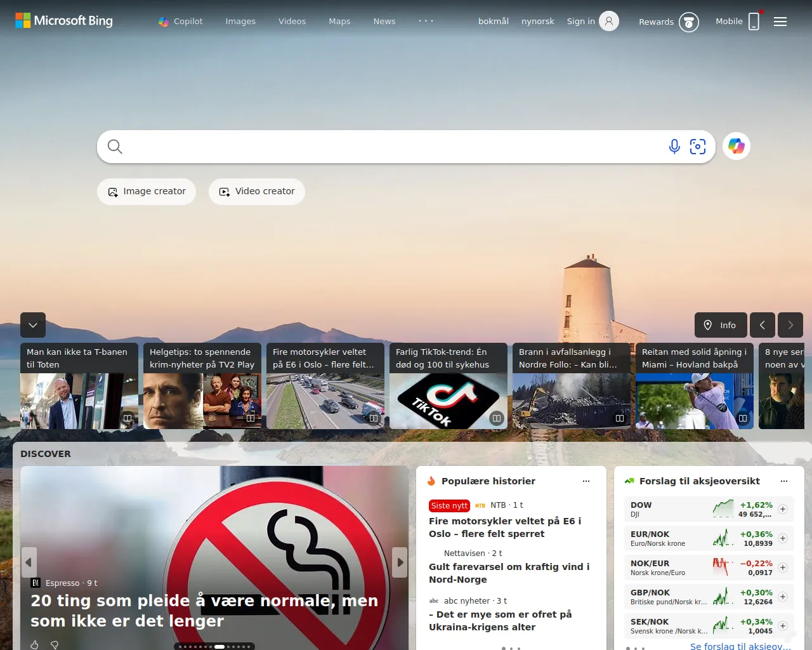Open 'Reitan med solid åpning' story card
The image size is (812, 650).
[x=695, y=386]
